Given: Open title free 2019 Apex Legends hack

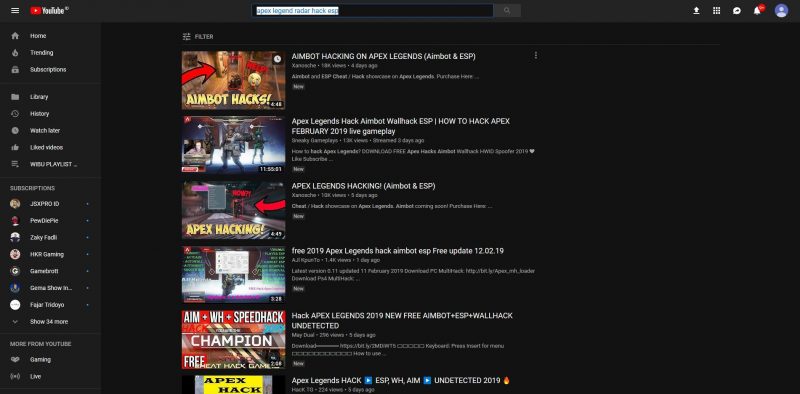Looking at the screenshot, I should point(397,251).
